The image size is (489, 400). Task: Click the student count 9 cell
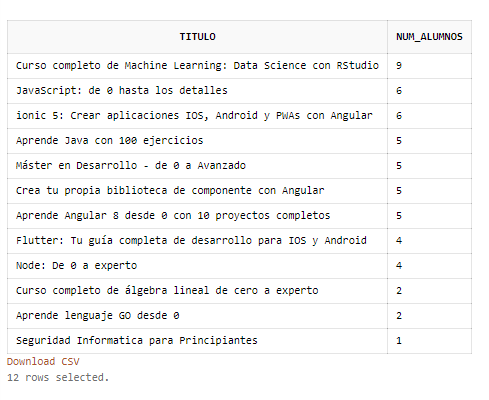tap(429, 66)
